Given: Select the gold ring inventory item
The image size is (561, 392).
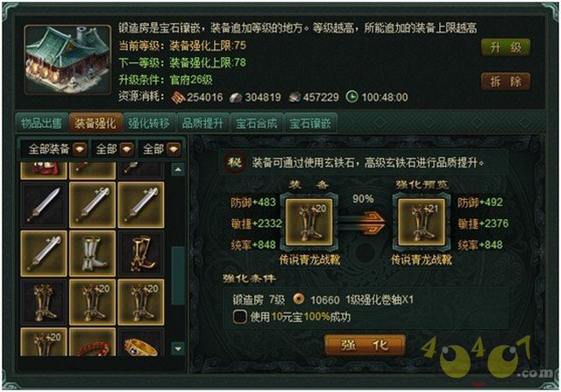Looking at the screenshot, I should point(140,343).
